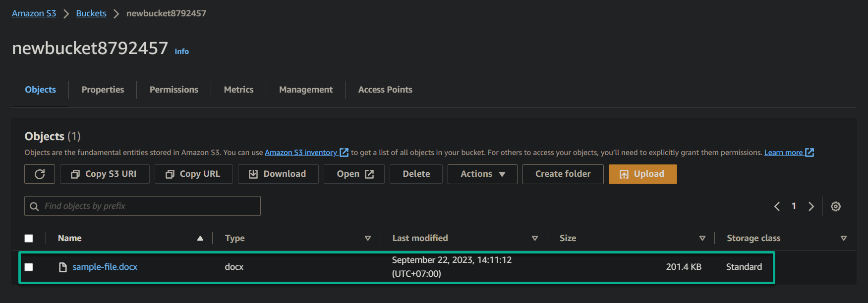Click the Create folder button
Viewport: 868px width, 303px height.
pyautogui.click(x=563, y=174)
